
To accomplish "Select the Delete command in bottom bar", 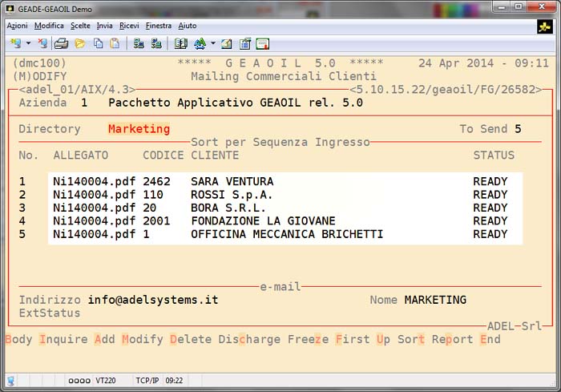I will [190, 339].
